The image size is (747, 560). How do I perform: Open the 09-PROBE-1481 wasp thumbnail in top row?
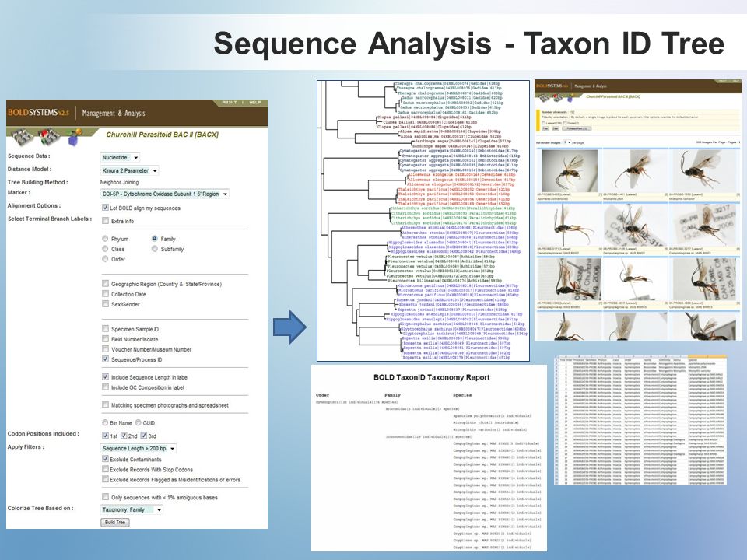click(x=636, y=171)
